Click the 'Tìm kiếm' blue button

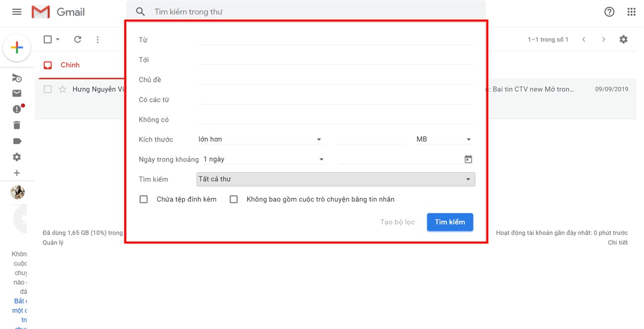click(x=450, y=222)
